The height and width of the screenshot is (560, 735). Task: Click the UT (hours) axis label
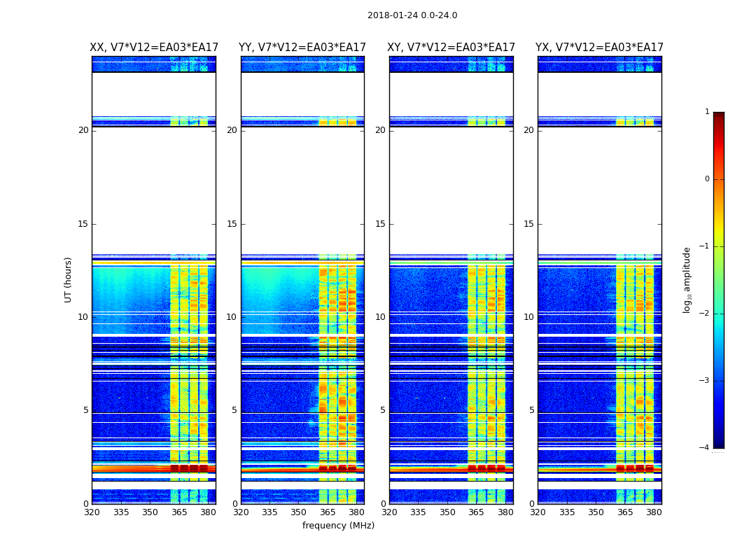pos(69,279)
